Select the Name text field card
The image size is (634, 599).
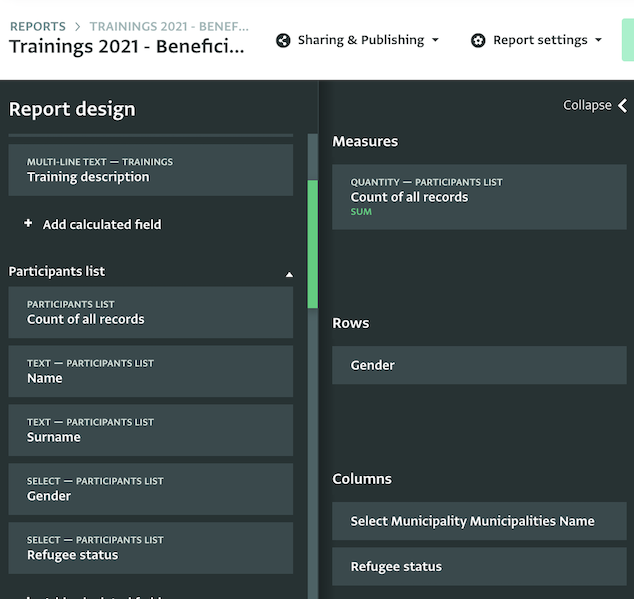[151, 371]
